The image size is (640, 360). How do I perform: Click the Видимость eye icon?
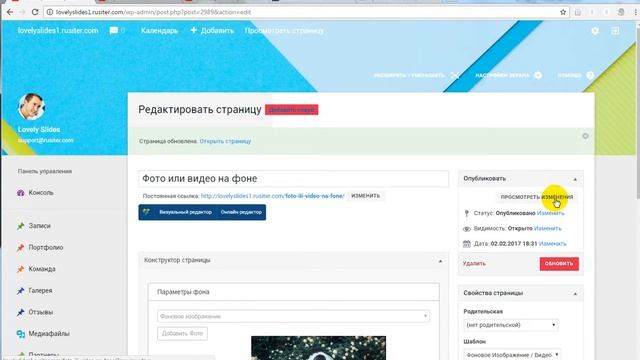click(x=467, y=229)
